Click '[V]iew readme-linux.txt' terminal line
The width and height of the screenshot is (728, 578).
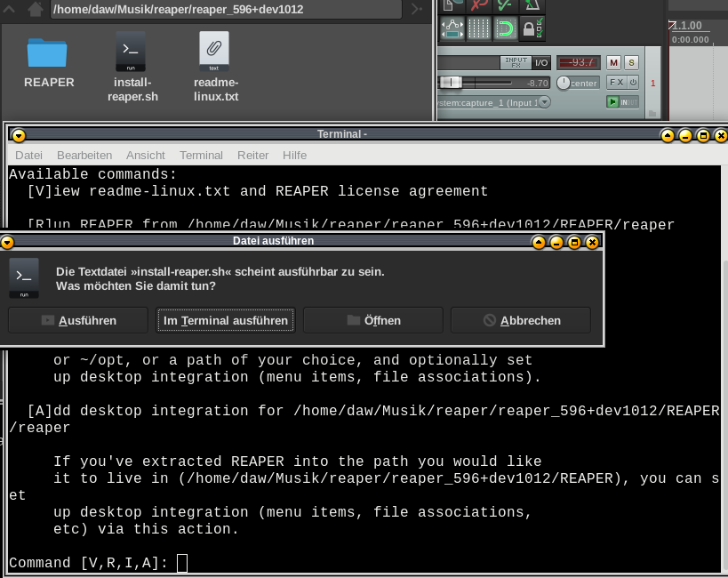pos(258,191)
